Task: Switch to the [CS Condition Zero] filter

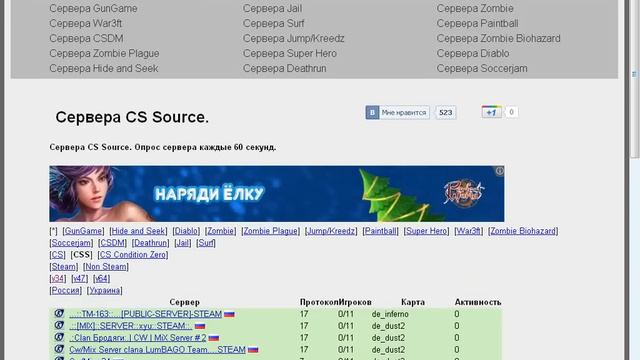Action: click(133, 255)
